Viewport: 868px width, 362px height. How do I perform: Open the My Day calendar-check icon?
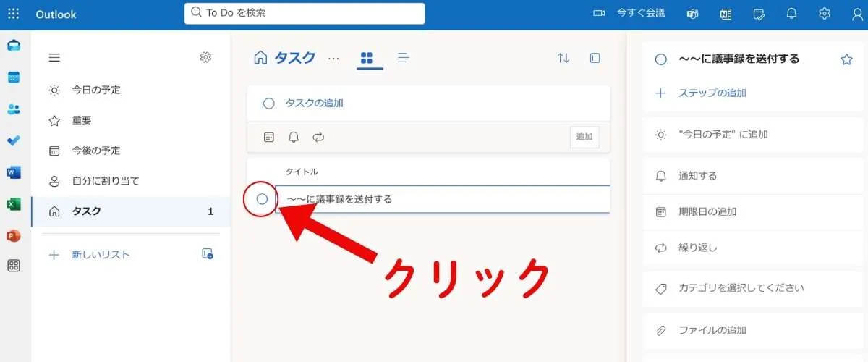759,14
